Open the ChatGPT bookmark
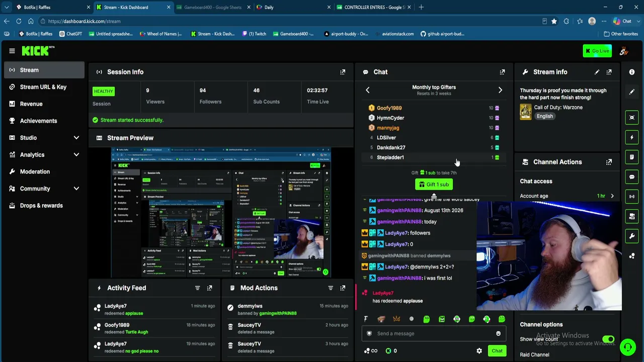 pyautogui.click(x=70, y=34)
